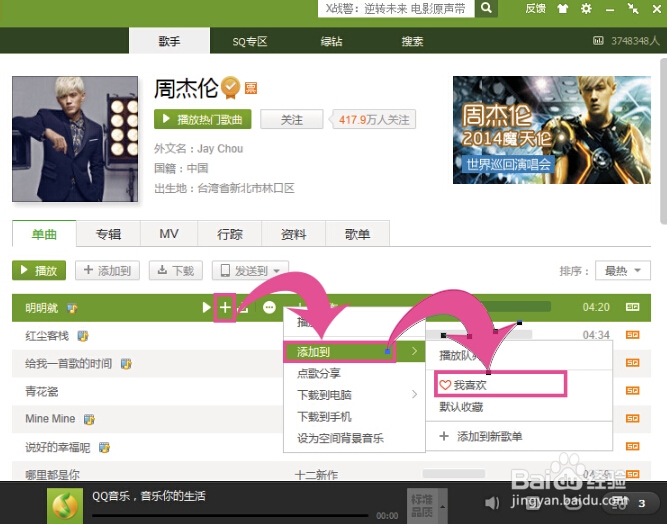
Task: Open the 周杰伦 2014 concert banner
Action: 552,130
